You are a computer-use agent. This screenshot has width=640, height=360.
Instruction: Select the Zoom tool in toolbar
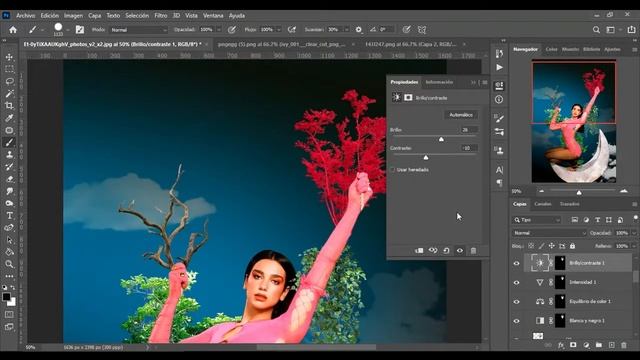(9, 264)
